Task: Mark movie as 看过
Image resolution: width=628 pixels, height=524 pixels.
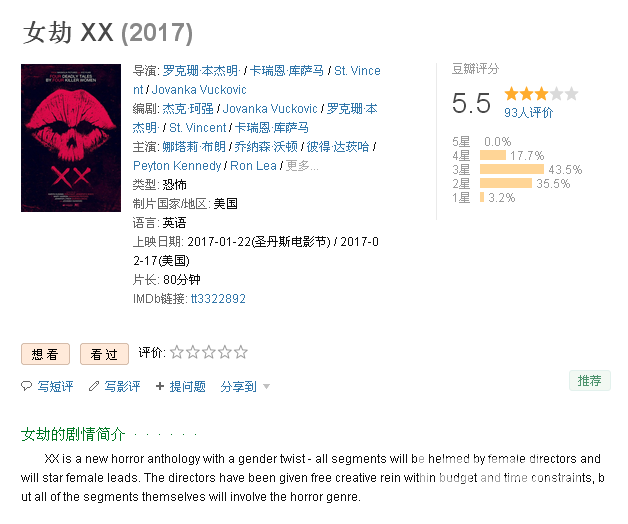Action: click(x=104, y=354)
